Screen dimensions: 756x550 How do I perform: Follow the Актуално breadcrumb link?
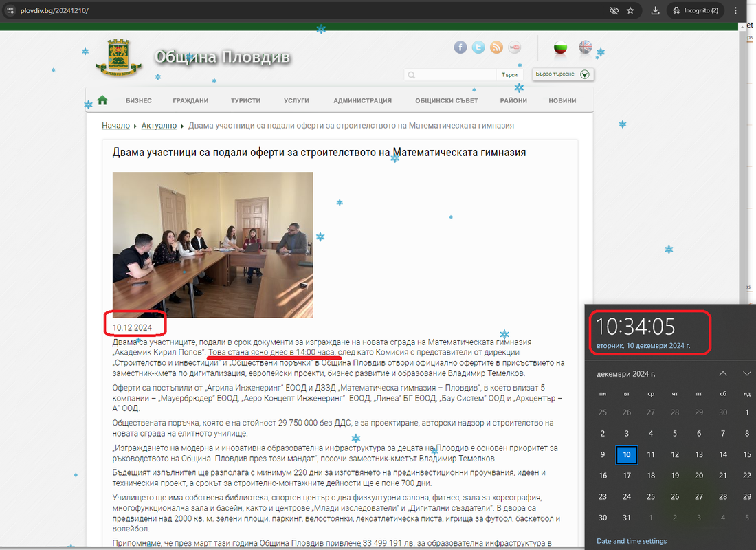159,125
